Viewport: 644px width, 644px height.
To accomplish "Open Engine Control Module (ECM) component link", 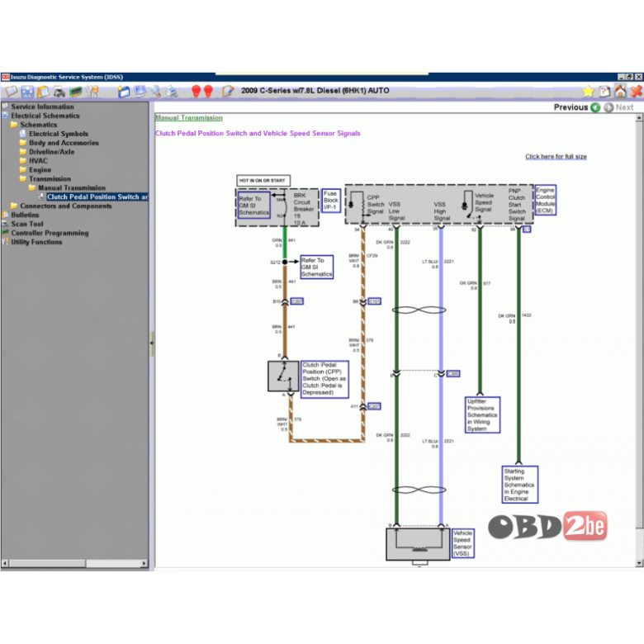I will (546, 200).
